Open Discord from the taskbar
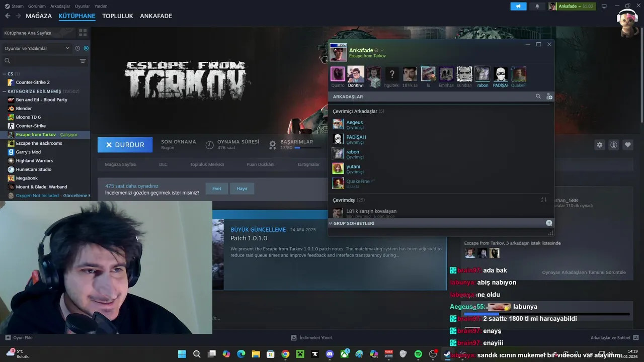 pos(330,354)
